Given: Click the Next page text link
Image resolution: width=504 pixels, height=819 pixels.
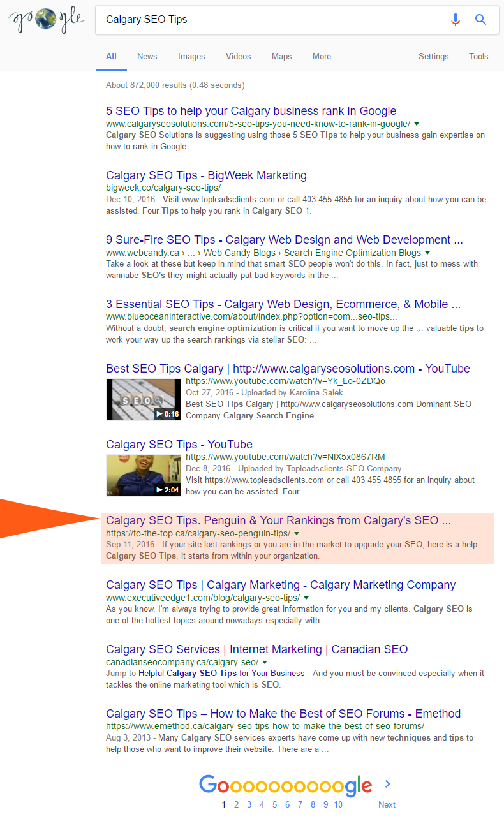Looking at the screenshot, I should point(387,804).
